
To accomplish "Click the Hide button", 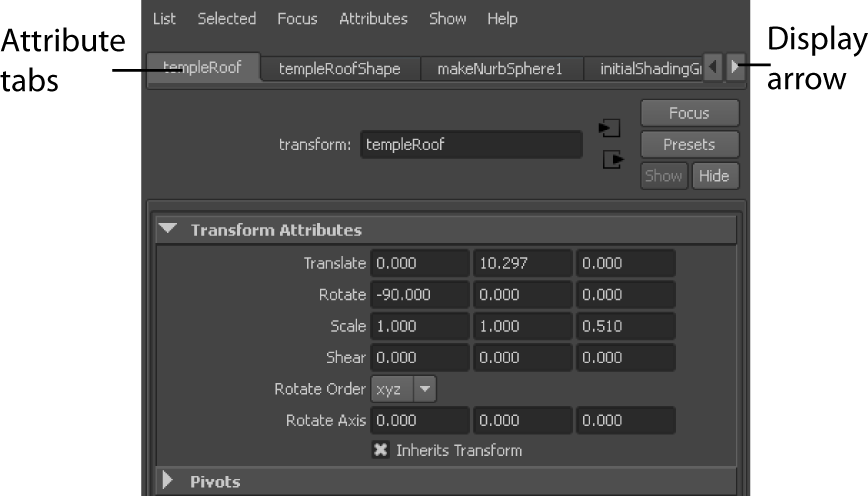I will click(714, 176).
